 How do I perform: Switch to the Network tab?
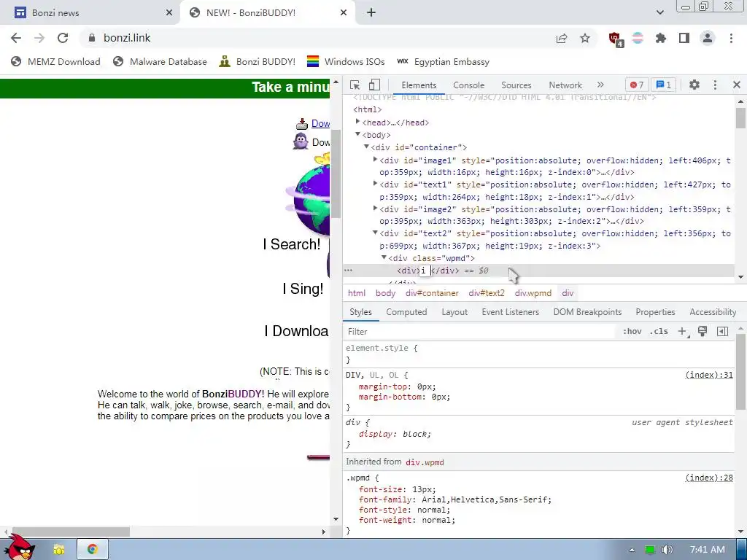[565, 85]
